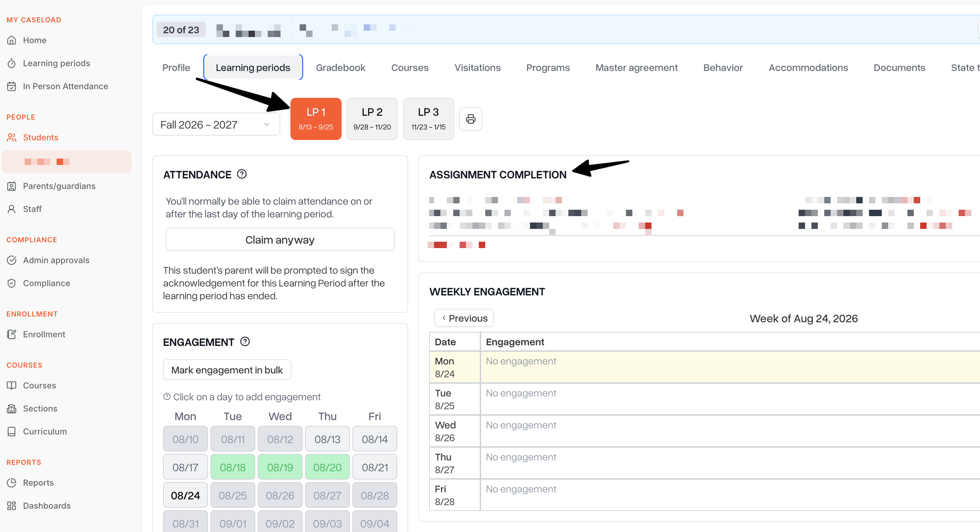Open the Master agreement tab
The height and width of the screenshot is (532, 980).
[636, 67]
